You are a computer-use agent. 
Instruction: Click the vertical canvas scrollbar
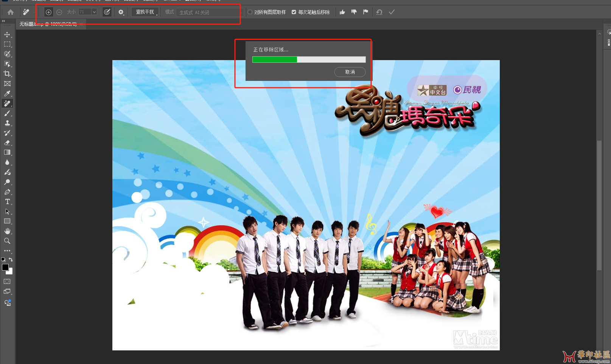(599, 205)
